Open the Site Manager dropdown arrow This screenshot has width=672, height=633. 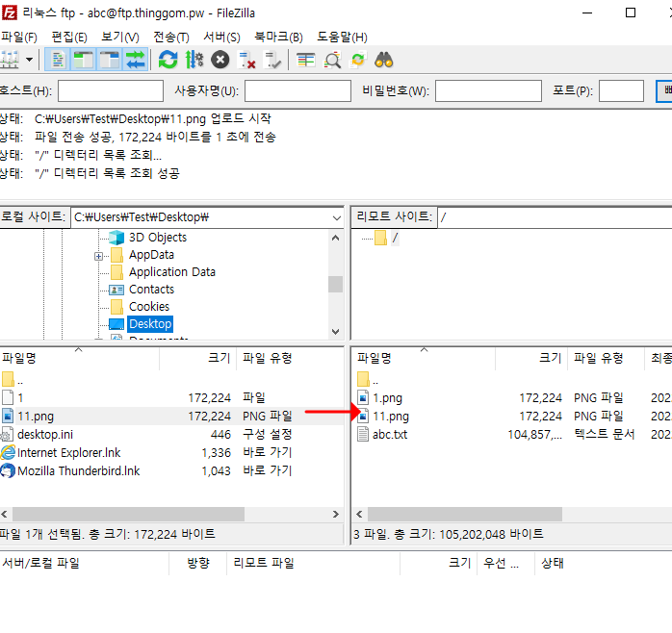[x=29, y=60]
